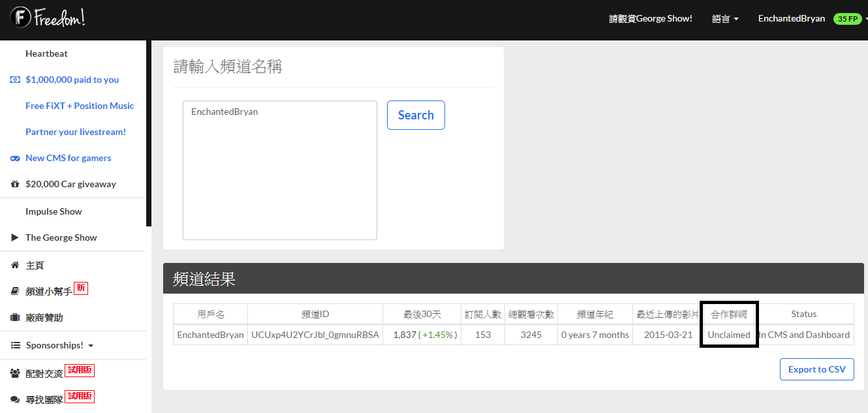Click into the channel name text area
This screenshot has width=868, height=413.
click(x=279, y=170)
